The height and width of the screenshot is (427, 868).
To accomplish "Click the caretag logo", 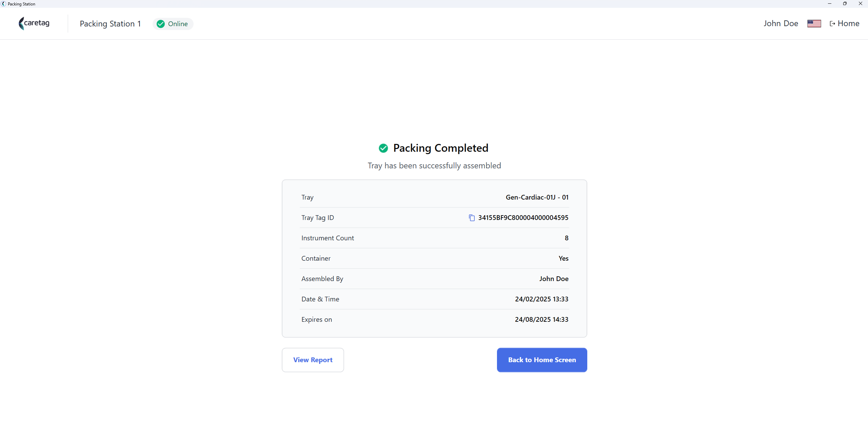I will tap(34, 23).
